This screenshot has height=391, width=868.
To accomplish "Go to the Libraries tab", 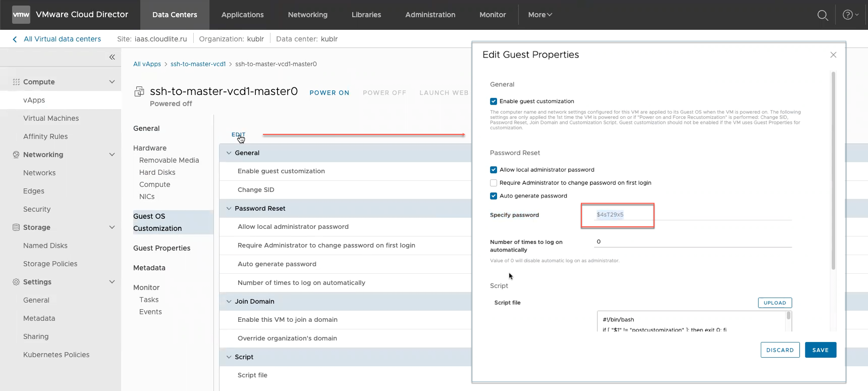I will (366, 15).
